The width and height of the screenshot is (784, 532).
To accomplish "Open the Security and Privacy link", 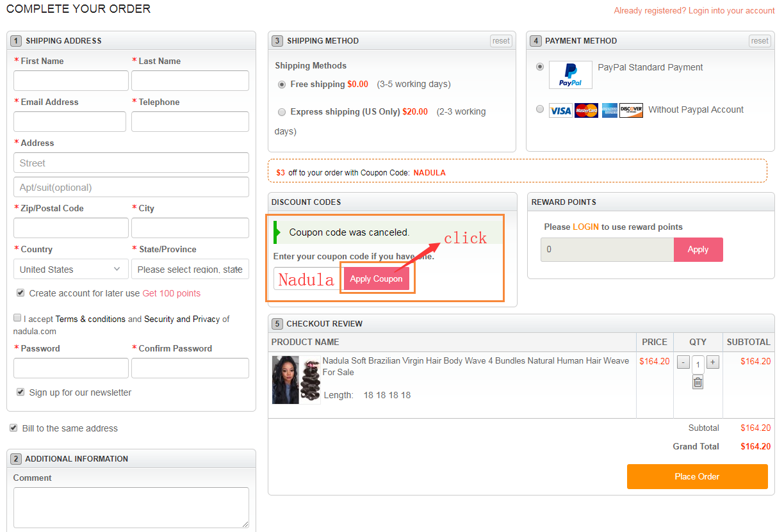I will (x=182, y=319).
